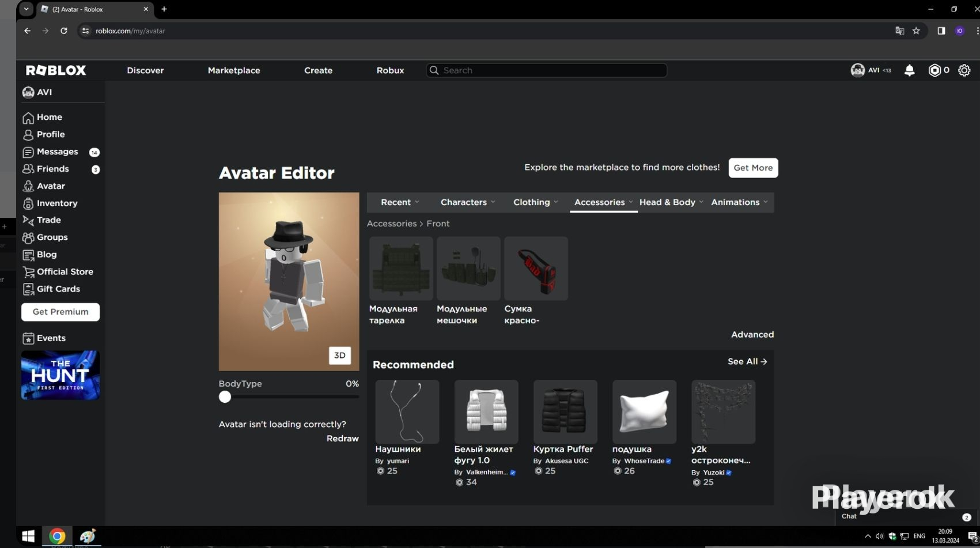Click the Get Premium button
The image size is (980, 548).
[x=60, y=312]
